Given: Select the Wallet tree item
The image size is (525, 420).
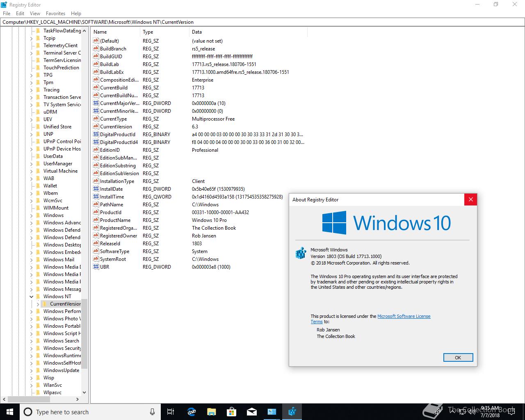Looking at the screenshot, I should 50,186.
